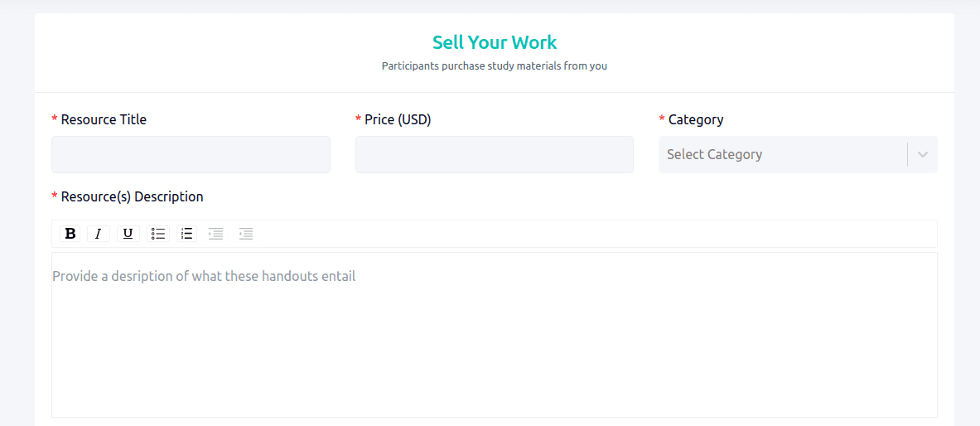Click inside the description text area

[495, 335]
